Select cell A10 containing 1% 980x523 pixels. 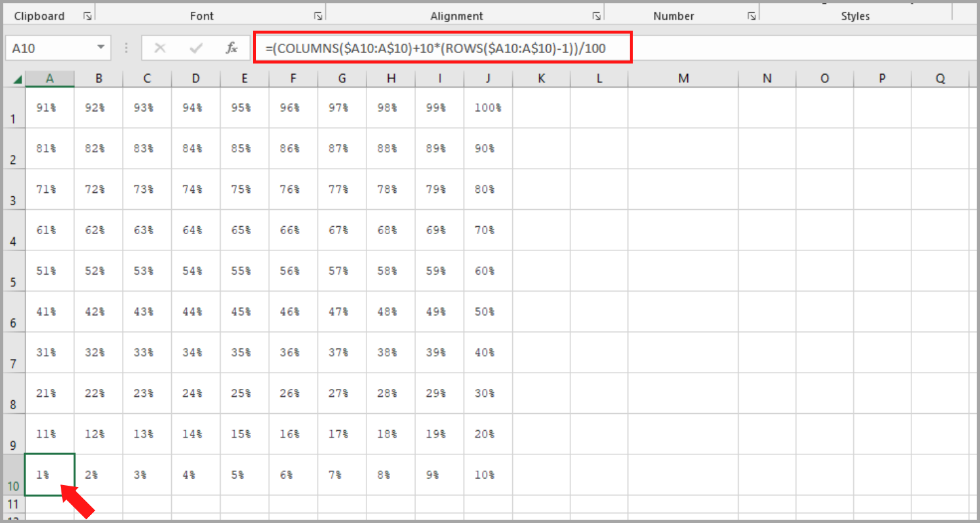coord(50,475)
